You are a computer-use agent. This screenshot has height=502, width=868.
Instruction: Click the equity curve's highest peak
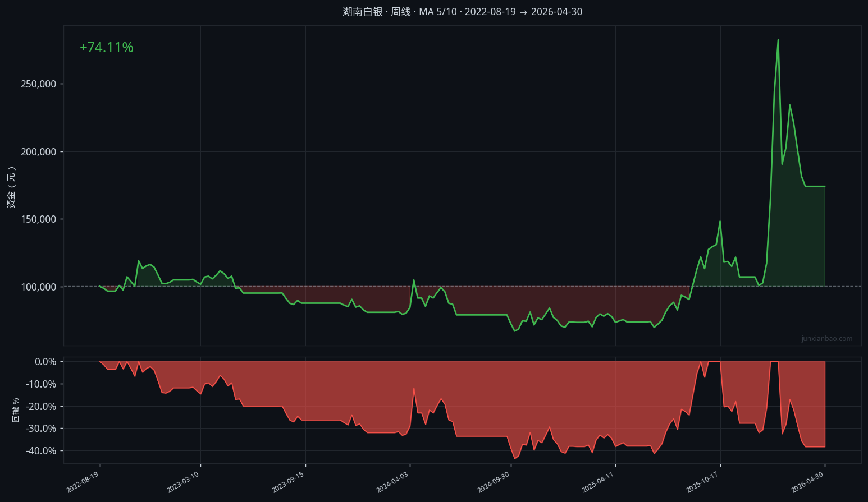pyautogui.click(x=778, y=40)
